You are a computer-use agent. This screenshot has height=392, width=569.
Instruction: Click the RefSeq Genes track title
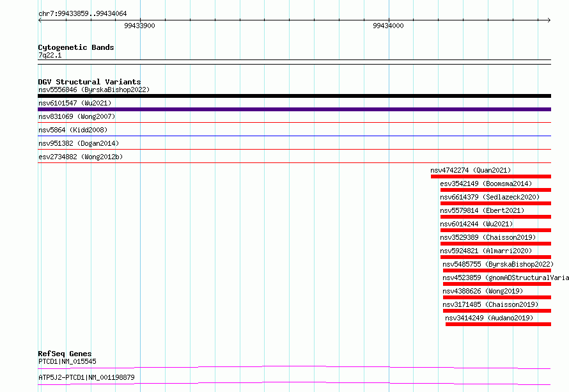(x=65, y=354)
